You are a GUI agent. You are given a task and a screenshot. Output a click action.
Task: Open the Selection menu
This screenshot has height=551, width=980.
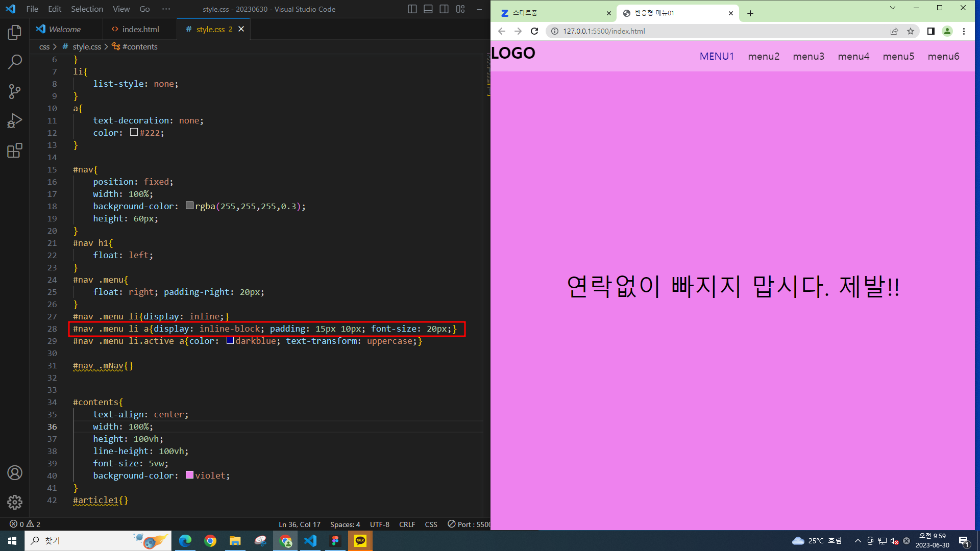[x=87, y=9]
